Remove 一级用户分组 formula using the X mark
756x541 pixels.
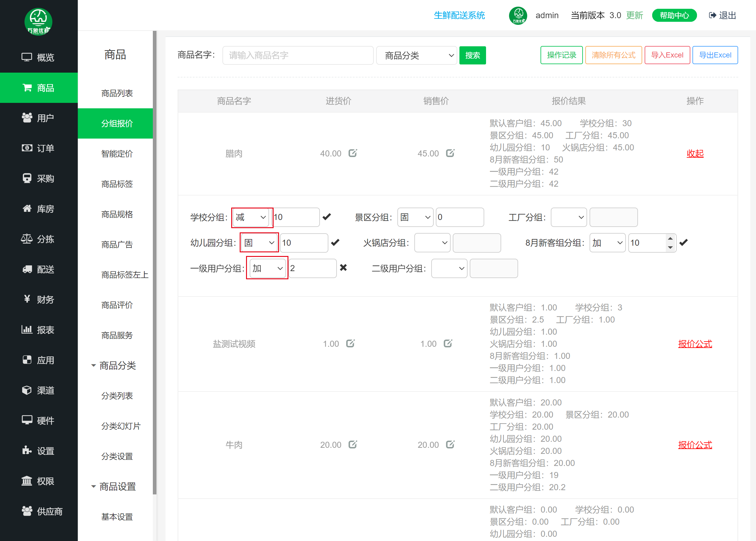click(343, 268)
